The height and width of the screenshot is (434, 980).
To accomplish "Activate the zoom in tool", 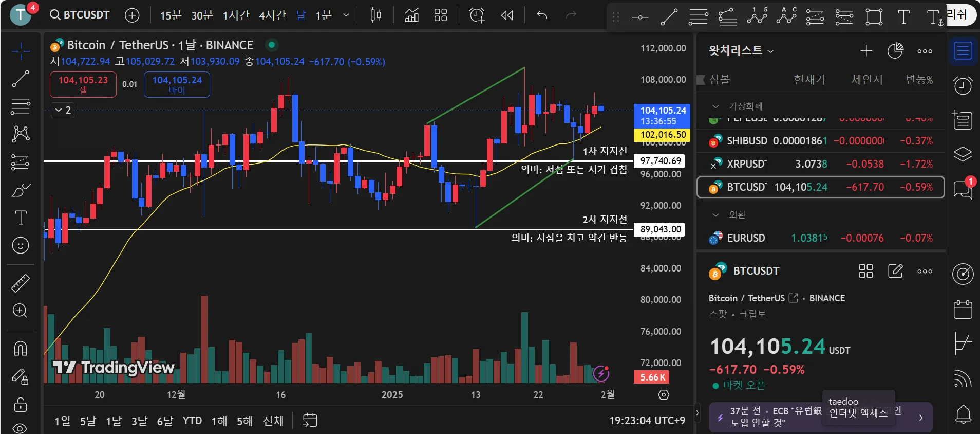I will (x=21, y=311).
